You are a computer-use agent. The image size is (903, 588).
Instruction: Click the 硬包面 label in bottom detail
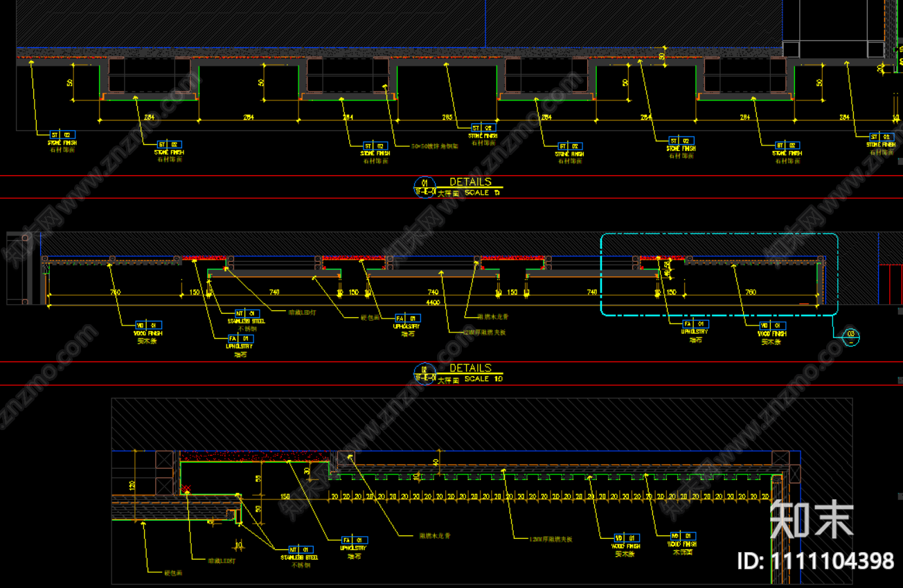coord(173,572)
